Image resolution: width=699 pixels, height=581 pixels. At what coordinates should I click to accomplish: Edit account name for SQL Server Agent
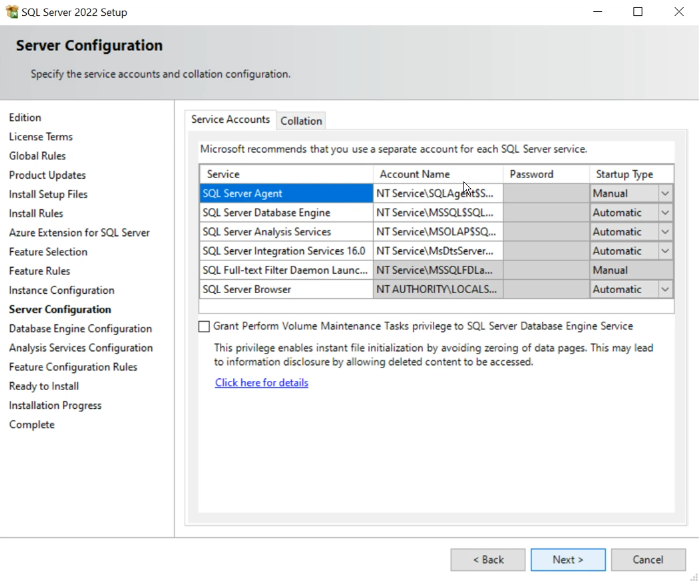pyautogui.click(x=438, y=194)
